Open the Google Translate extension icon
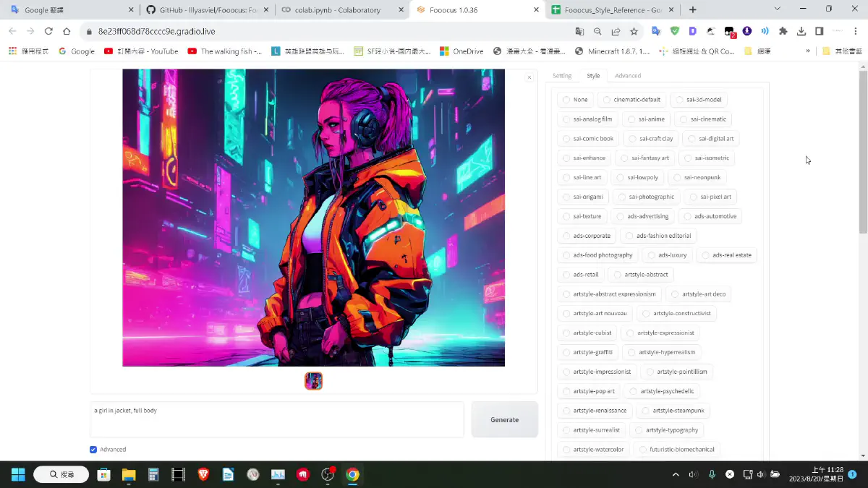868x488 pixels. tap(656, 31)
